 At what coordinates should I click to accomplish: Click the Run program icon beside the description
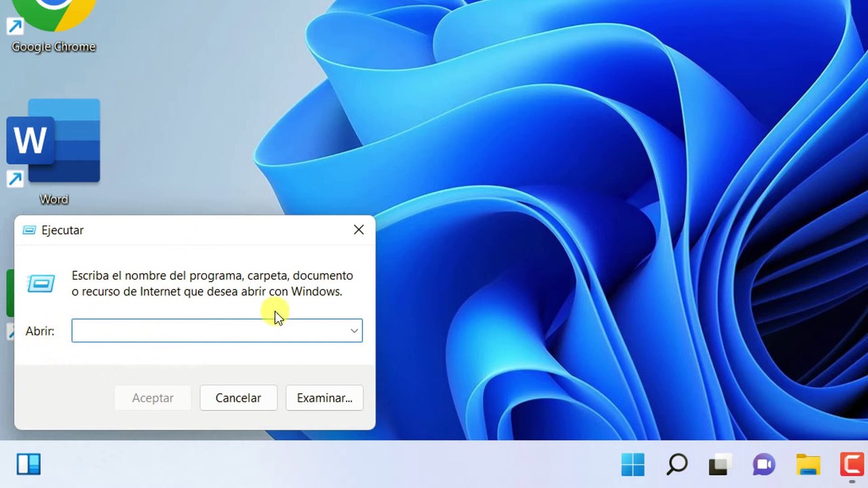(41, 283)
